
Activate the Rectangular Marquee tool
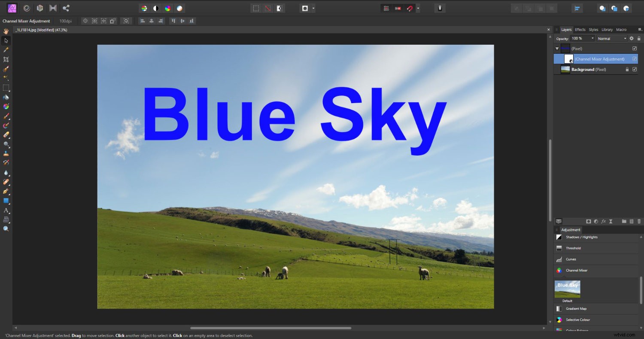[x=6, y=88]
